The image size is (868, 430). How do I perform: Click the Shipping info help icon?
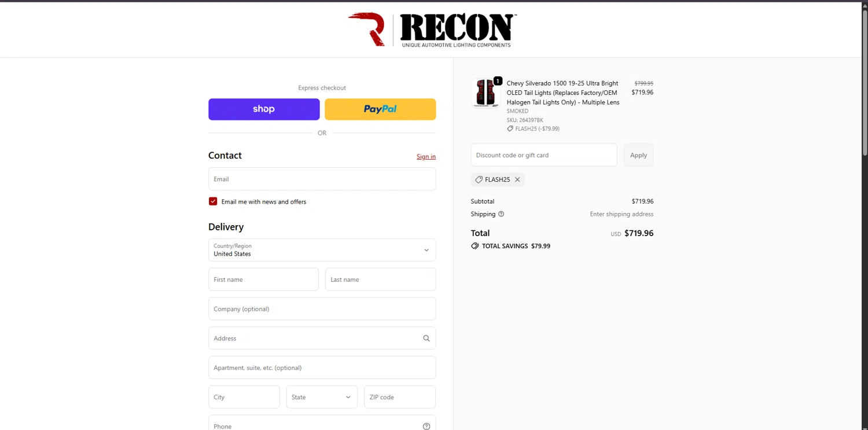(501, 214)
